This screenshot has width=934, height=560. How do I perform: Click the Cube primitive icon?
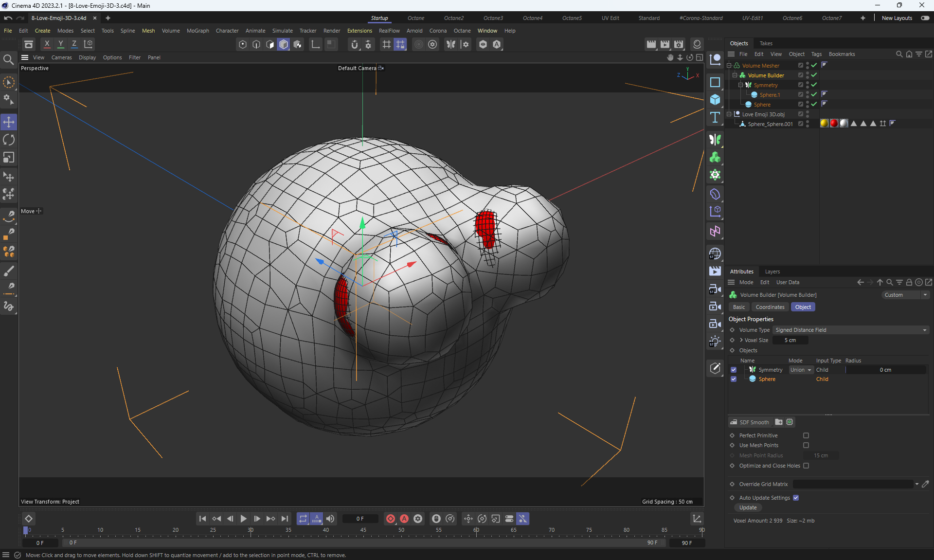pyautogui.click(x=715, y=100)
